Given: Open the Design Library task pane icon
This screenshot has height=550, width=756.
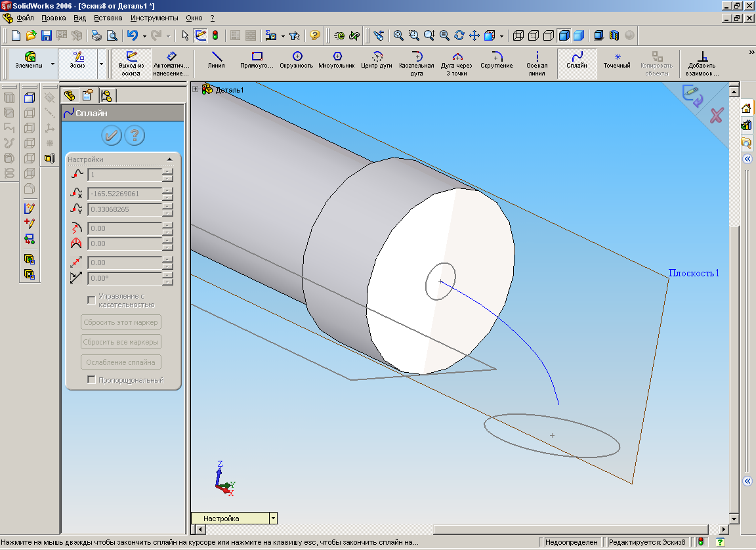Looking at the screenshot, I should click(x=746, y=125).
